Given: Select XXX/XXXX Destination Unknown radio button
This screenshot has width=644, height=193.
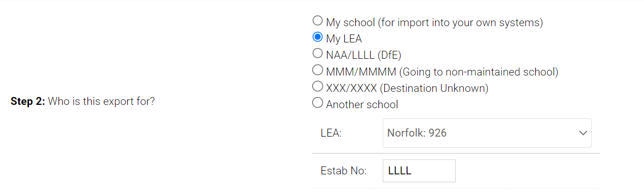Looking at the screenshot, I should click(317, 86).
